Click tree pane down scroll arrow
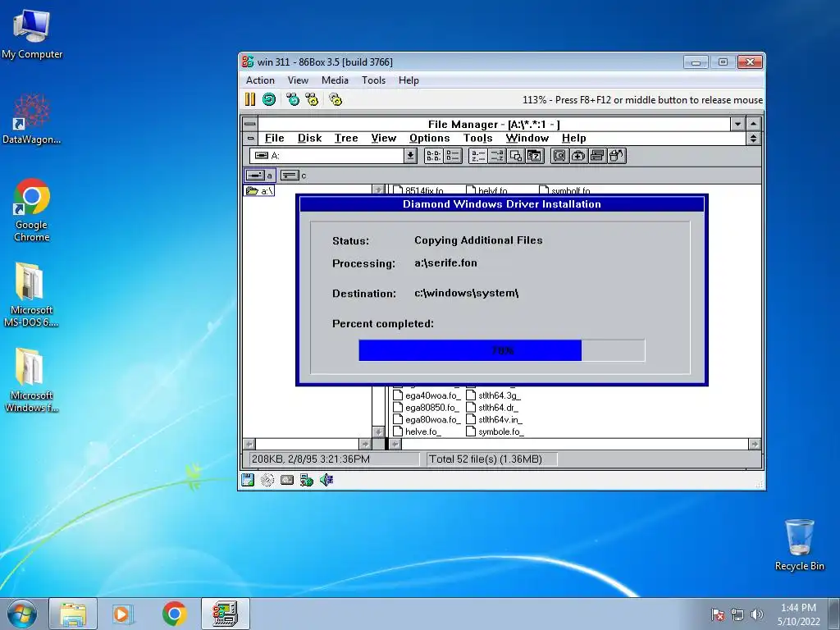Screen dimensions: 840x630 [378, 431]
